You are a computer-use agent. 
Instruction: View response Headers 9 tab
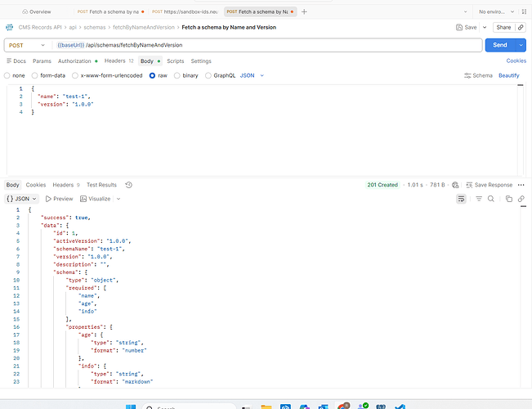[x=66, y=185]
